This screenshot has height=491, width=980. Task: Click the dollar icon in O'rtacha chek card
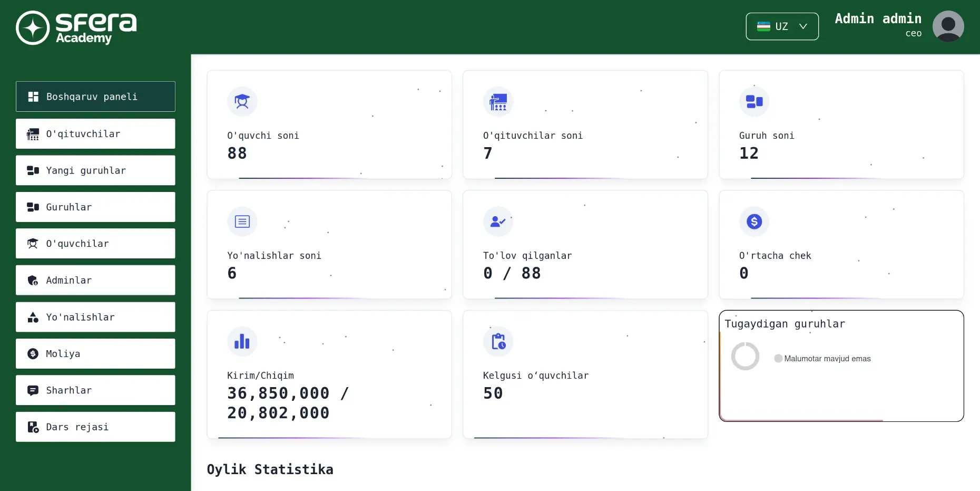coord(754,222)
